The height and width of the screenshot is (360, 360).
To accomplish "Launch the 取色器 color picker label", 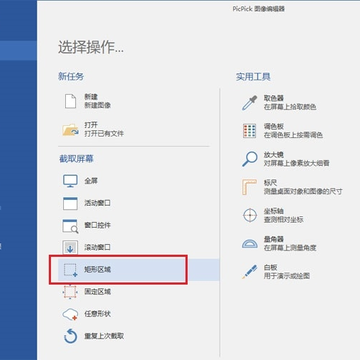I will pyautogui.click(x=274, y=98).
